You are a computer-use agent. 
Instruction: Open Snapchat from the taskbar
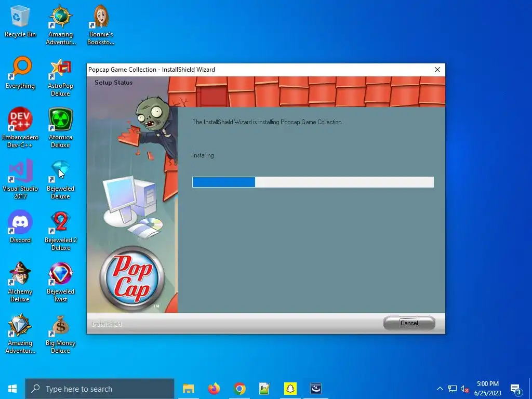[290, 389]
